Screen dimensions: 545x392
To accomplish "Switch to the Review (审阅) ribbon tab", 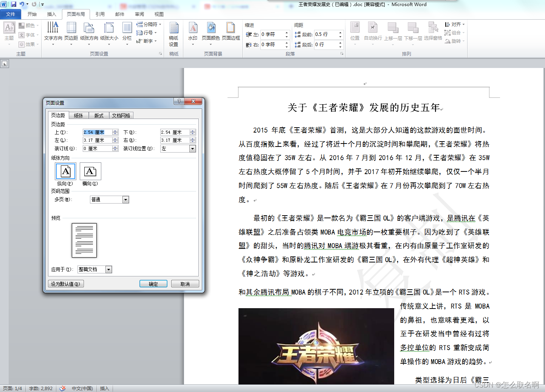I will click(139, 14).
